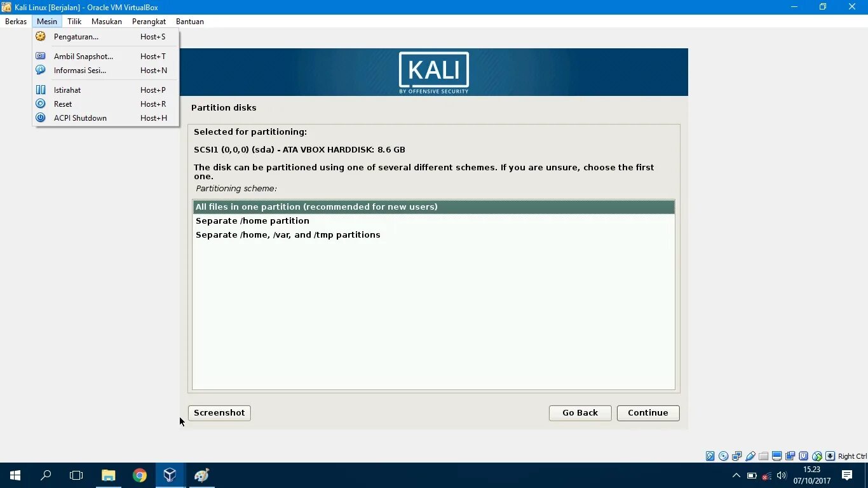Open the Windows Start menu

[x=15, y=475]
